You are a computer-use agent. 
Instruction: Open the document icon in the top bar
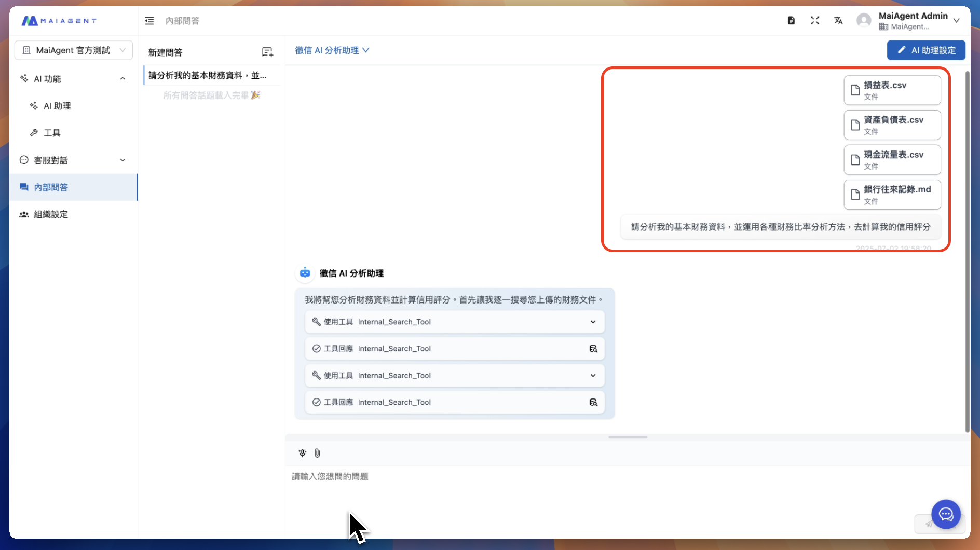(x=791, y=21)
